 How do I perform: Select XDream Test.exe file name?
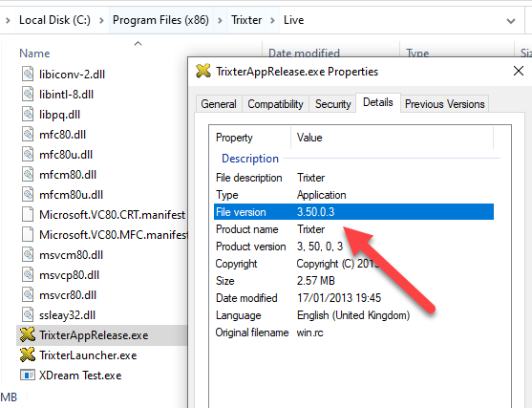point(80,376)
